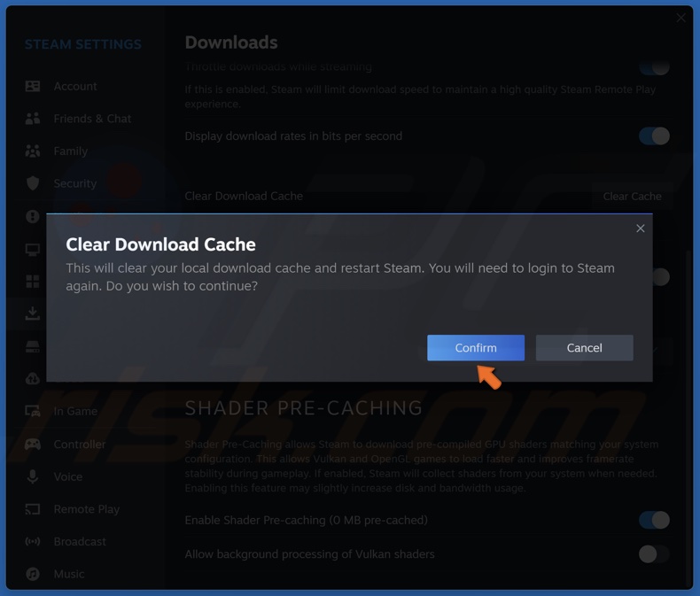Go to In Game settings section

coord(75,411)
